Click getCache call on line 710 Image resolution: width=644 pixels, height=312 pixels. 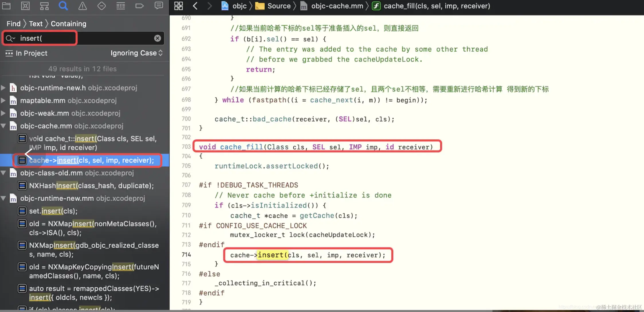tap(317, 216)
